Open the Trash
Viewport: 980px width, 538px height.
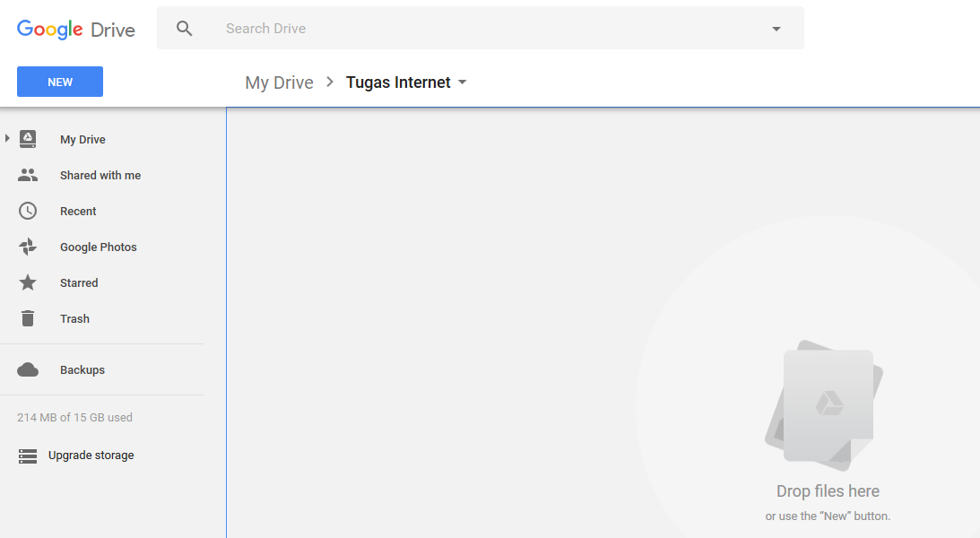pyautogui.click(x=74, y=318)
